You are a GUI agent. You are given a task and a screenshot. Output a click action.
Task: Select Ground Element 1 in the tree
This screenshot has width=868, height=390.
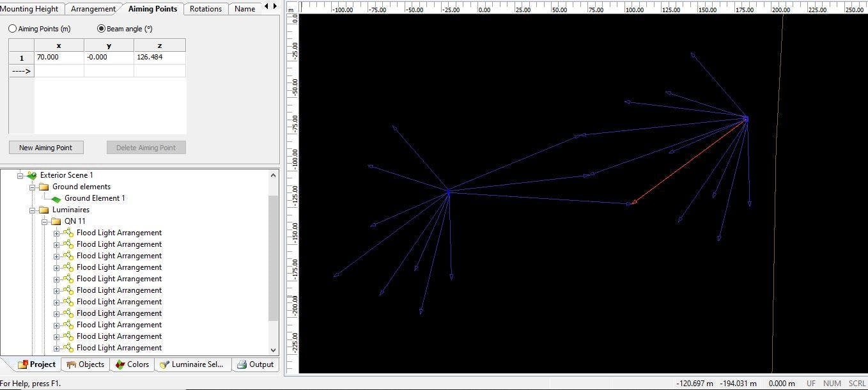[95, 198]
